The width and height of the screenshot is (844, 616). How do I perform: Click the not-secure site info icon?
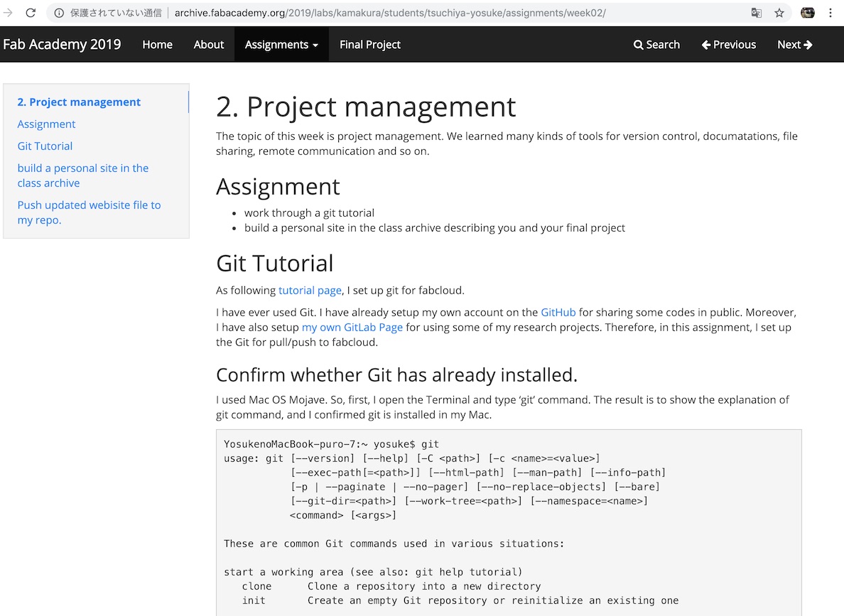pos(58,13)
